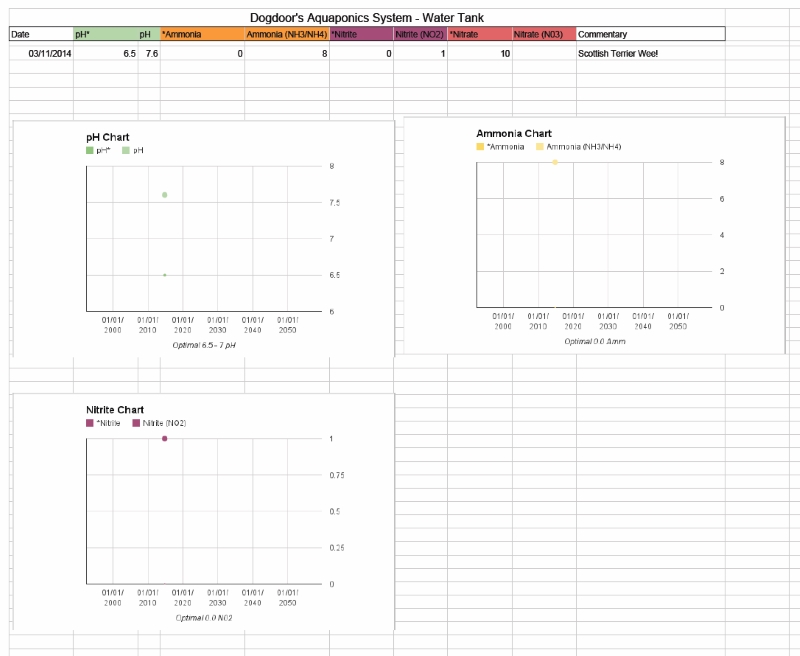
Task: Select the Nitrite (NO2) legend swatch
Action: 136,423
